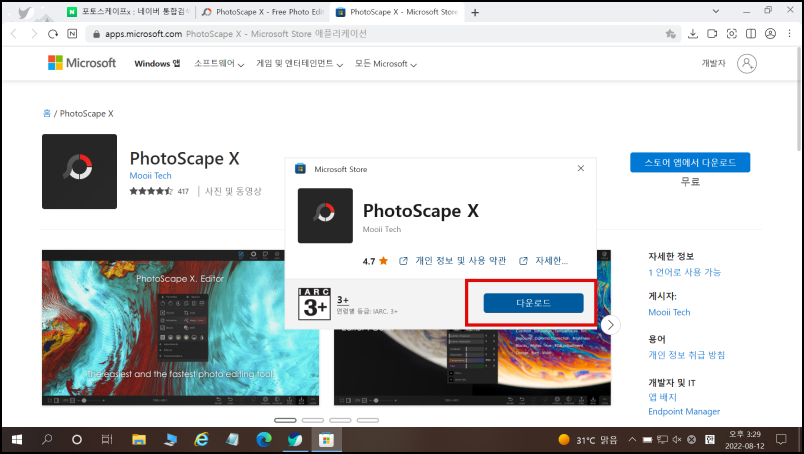804x454 pixels.
Task: Open the browser profile icon
Action: click(770, 34)
